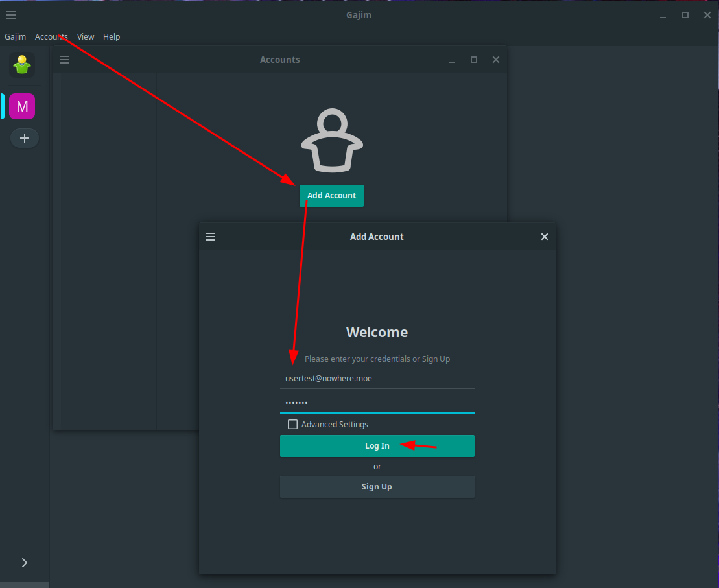Viewport: 719px width, 588px height.
Task: Click the Log In button
Action: point(377,446)
